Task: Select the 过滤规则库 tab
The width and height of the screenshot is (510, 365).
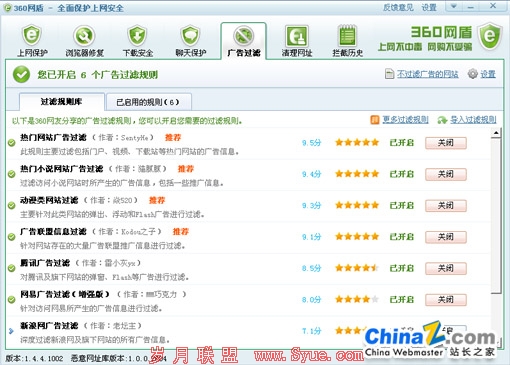Action: 62,101
